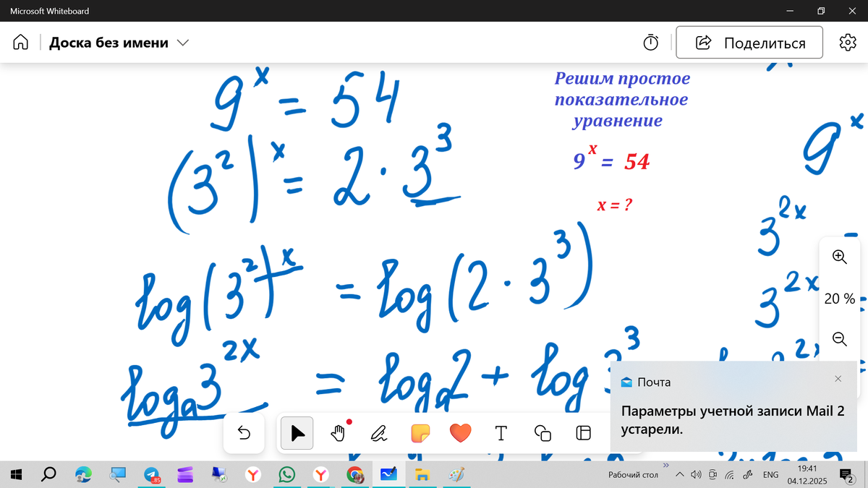Open File Explorer from taskbar
The width and height of the screenshot is (868, 488).
pyautogui.click(x=423, y=474)
